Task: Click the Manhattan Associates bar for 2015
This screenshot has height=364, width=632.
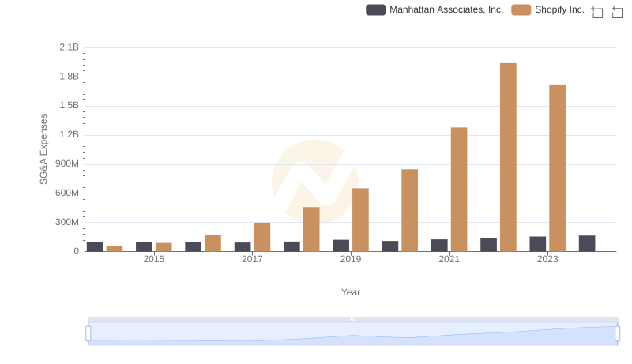Action: [144, 247]
